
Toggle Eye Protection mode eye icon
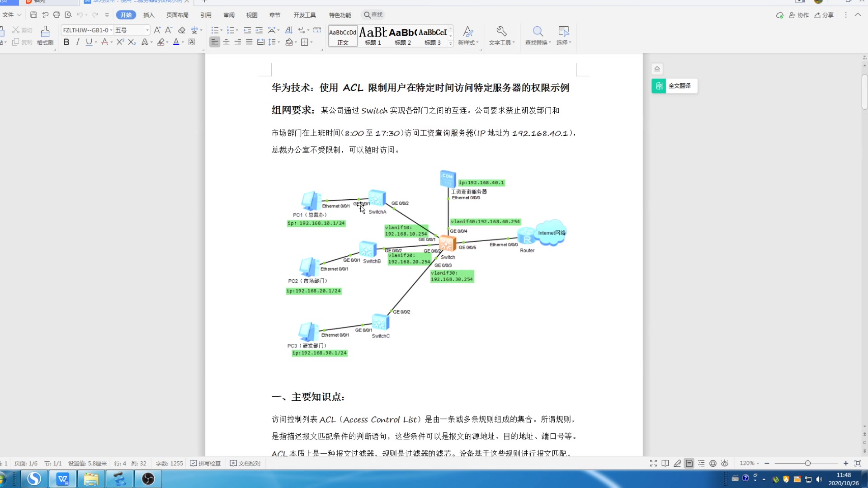725,463
